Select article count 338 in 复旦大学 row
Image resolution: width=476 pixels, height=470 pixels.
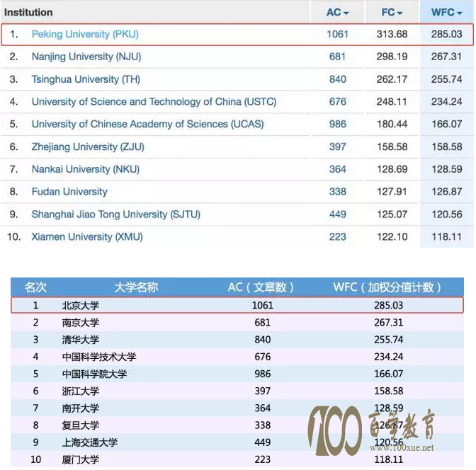click(263, 425)
